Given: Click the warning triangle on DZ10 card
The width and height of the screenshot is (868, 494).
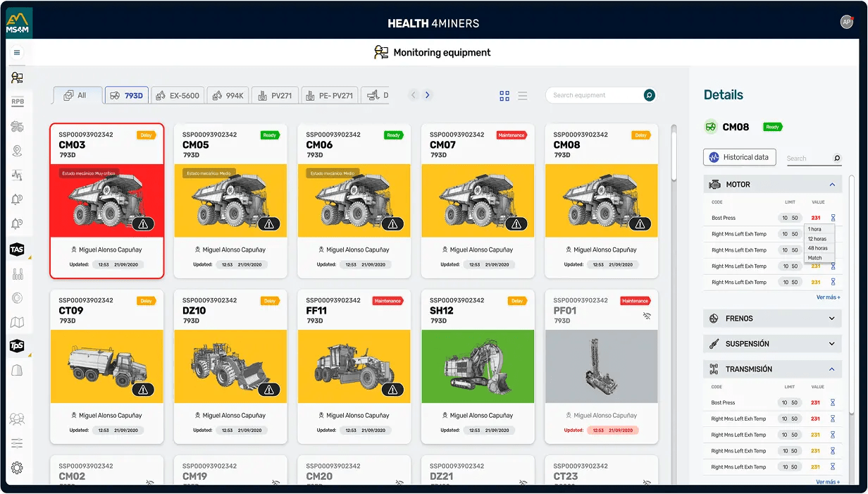Looking at the screenshot, I should tap(268, 390).
